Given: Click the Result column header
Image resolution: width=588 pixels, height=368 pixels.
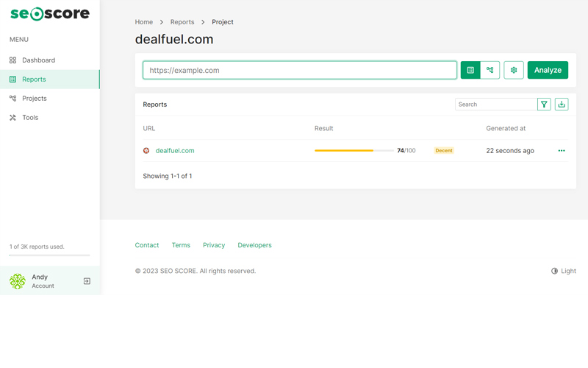Looking at the screenshot, I should point(323,128).
